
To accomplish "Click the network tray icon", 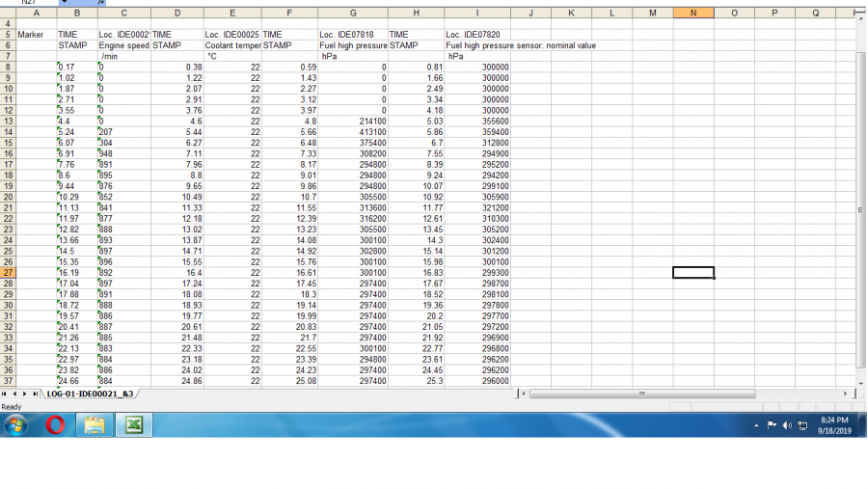I will point(802,425).
